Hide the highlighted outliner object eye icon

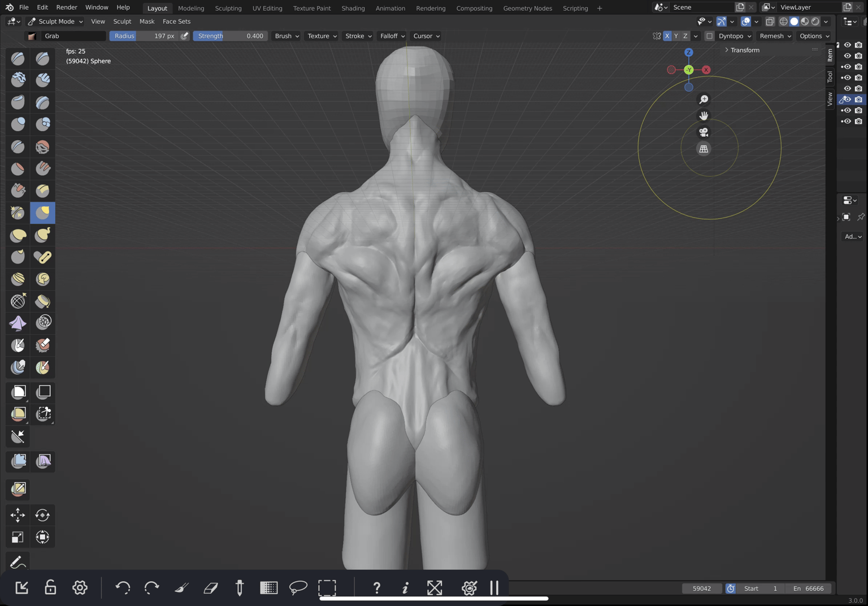pyautogui.click(x=847, y=99)
